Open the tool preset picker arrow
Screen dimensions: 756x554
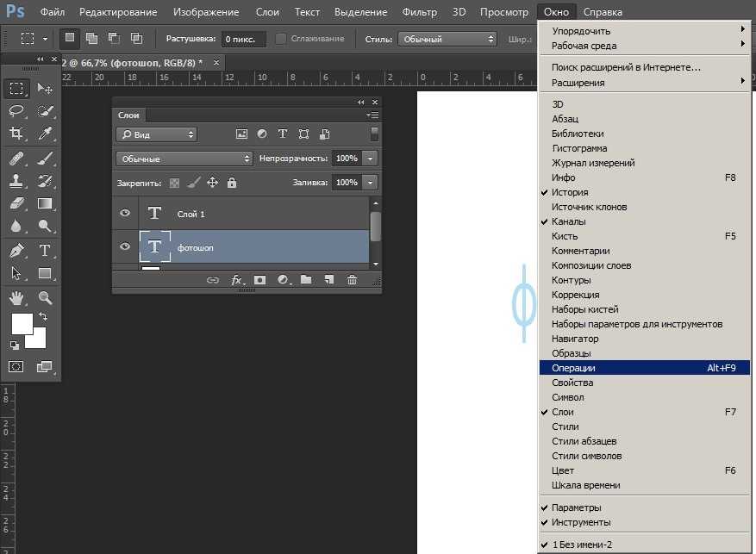click(x=45, y=39)
